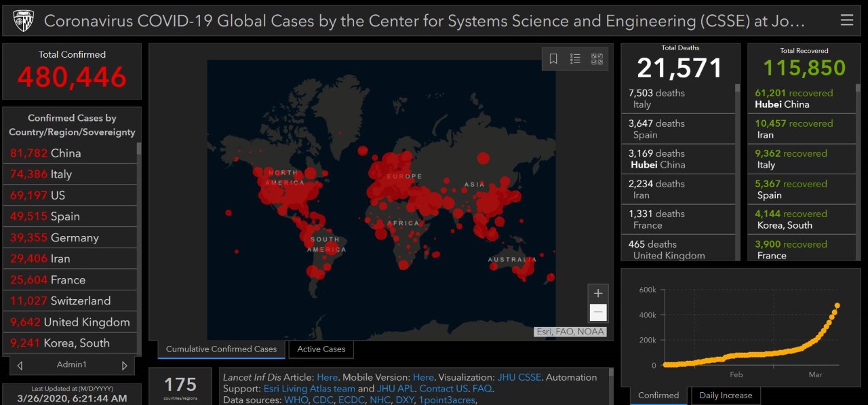The image size is (868, 405).
Task: Open the hamburger menu in the header
Action: [x=847, y=20]
